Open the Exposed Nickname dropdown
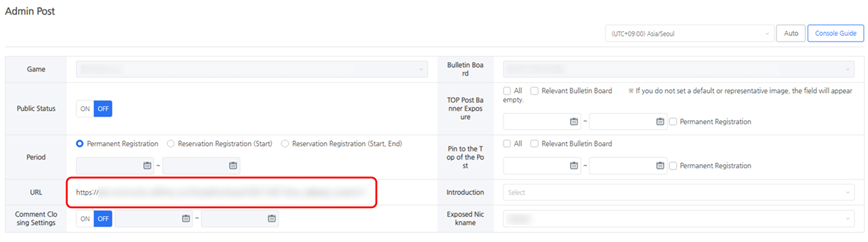 tap(679, 218)
